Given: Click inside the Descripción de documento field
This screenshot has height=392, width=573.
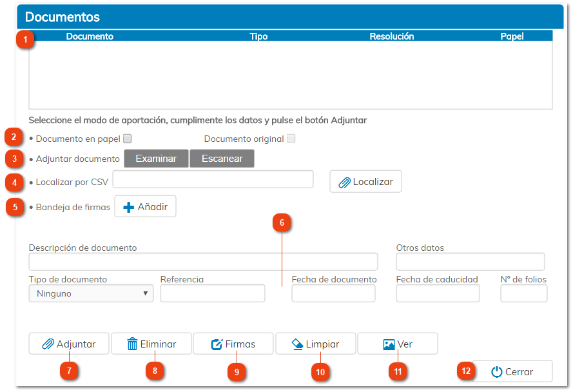Looking at the screenshot, I should [203, 262].
